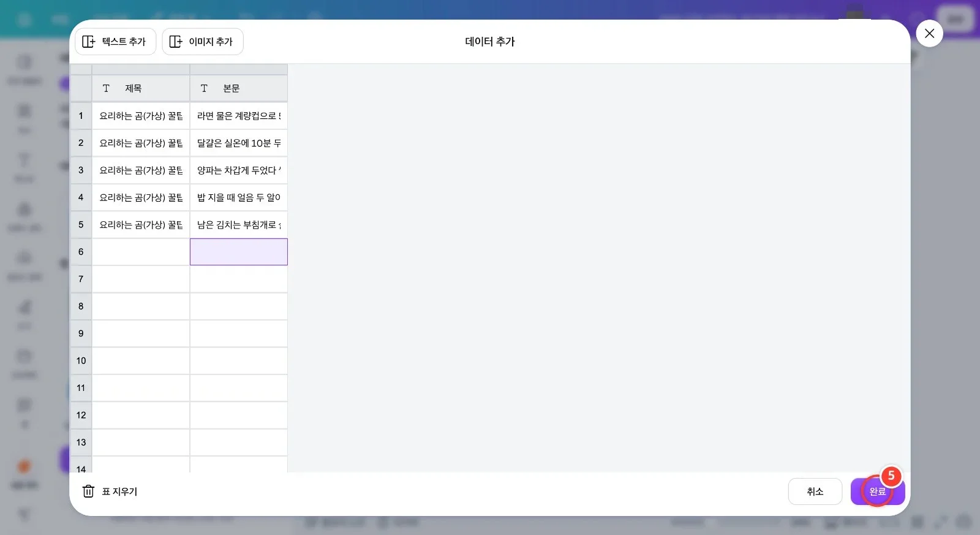Select the 본문 column header
The height and width of the screenshot is (535, 980).
coord(239,88)
